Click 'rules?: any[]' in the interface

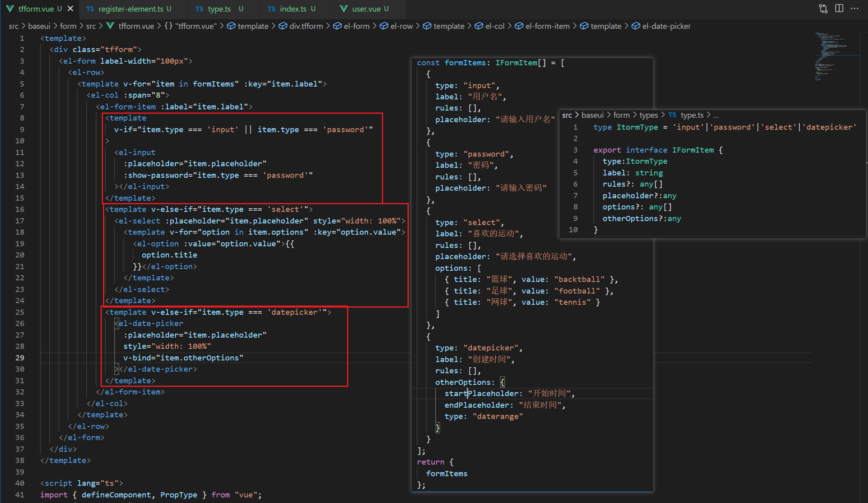633,184
